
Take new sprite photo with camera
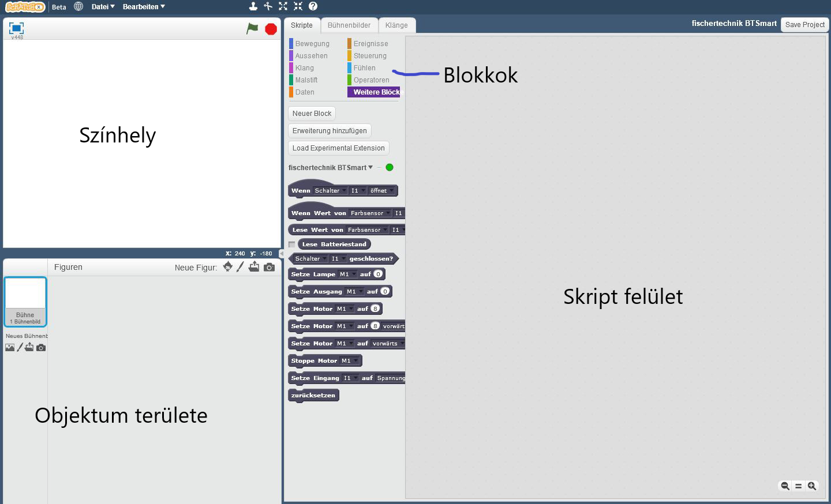click(x=269, y=267)
